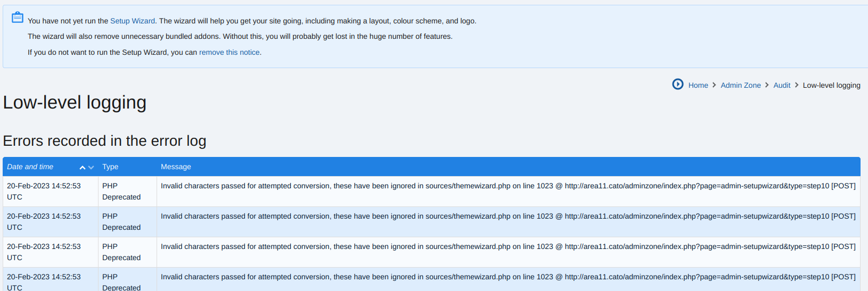Click the Low-level logging breadcrumb text
868x291 pixels.
[x=831, y=85]
